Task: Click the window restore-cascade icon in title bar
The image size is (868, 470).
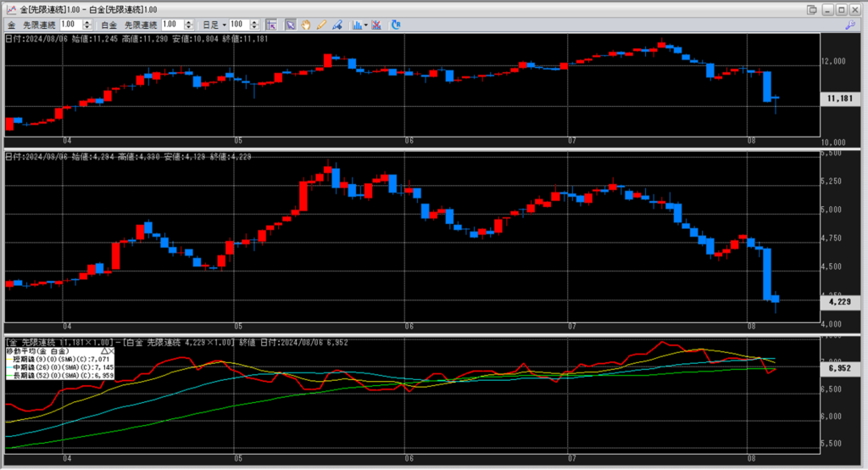Action: click(x=813, y=8)
